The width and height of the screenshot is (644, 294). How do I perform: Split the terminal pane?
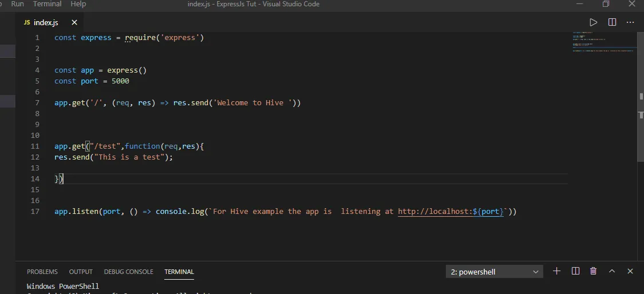pos(575,271)
